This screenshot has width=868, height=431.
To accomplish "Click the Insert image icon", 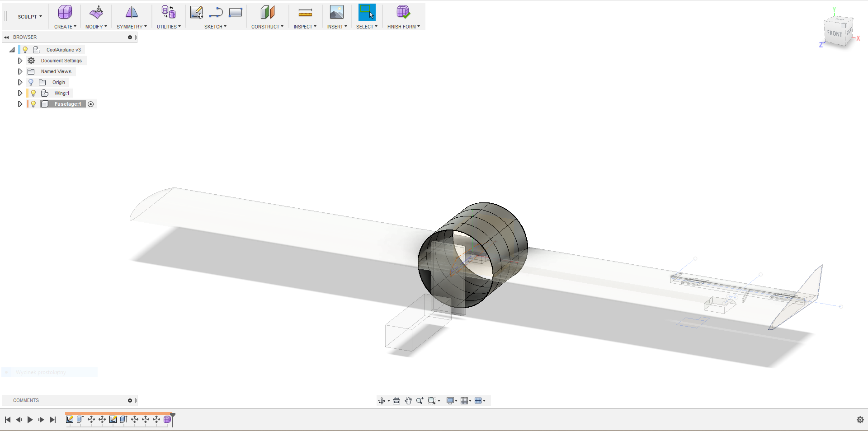I will pos(337,12).
